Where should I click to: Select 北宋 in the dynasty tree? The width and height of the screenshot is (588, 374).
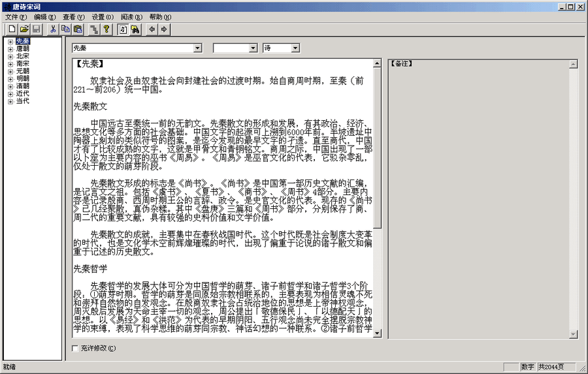(22, 56)
